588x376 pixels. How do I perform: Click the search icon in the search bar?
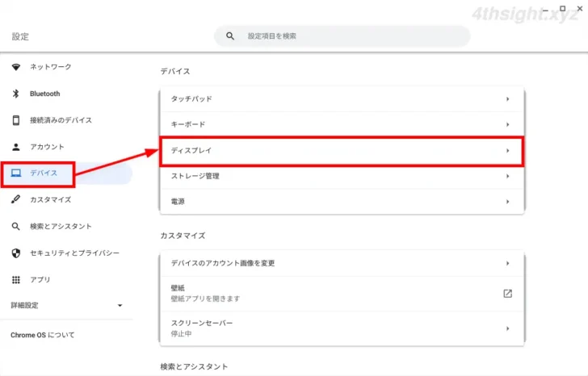click(x=230, y=36)
